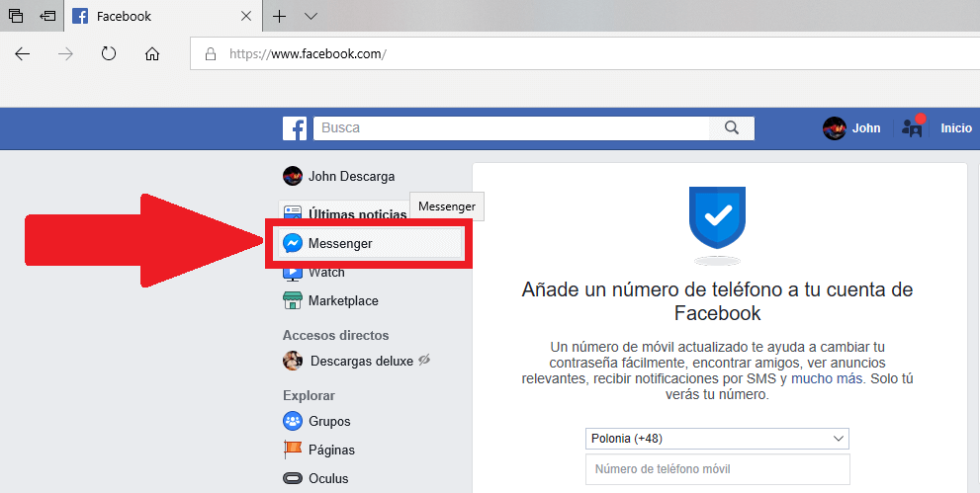Open Últimas noticias feed
Screen dimensions: 980x493
357,214
